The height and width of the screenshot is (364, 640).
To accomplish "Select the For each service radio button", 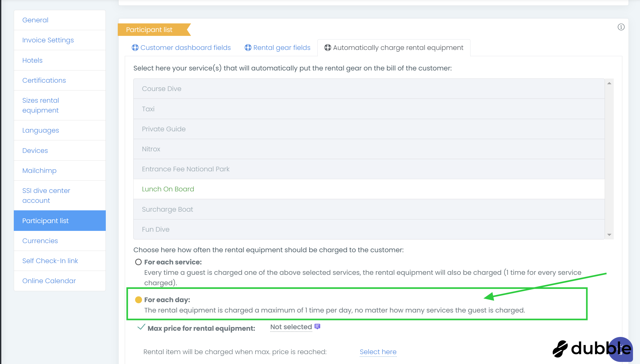I will click(x=138, y=262).
